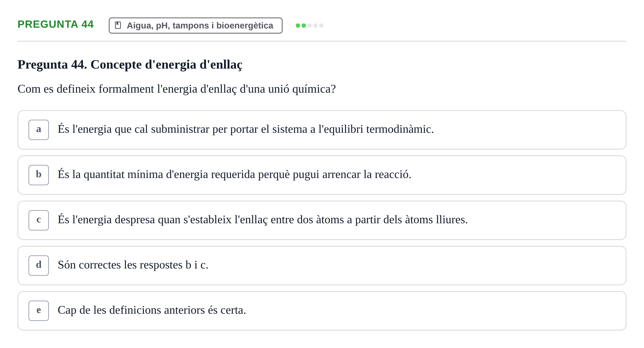Screen dimensions: 644x348
Task: Pick answer about energia despresa entre àtoms
Action: pyautogui.click(x=322, y=220)
